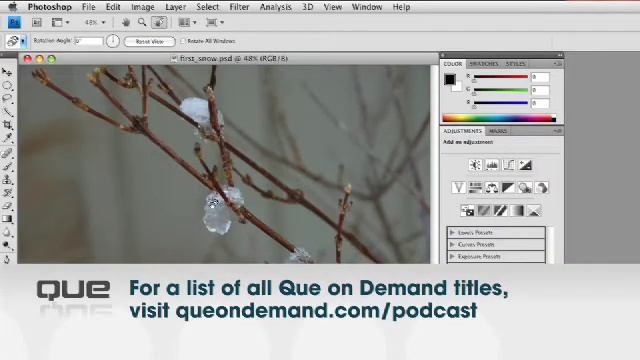Open the Image menu
This screenshot has width=640, height=360.
[x=143, y=7]
